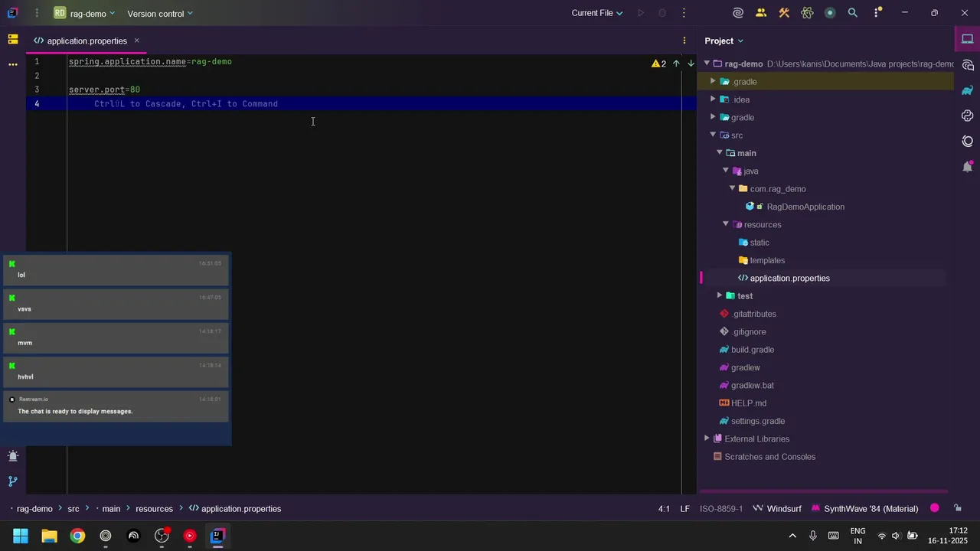Collapse the rag-demo root folder

707,64
